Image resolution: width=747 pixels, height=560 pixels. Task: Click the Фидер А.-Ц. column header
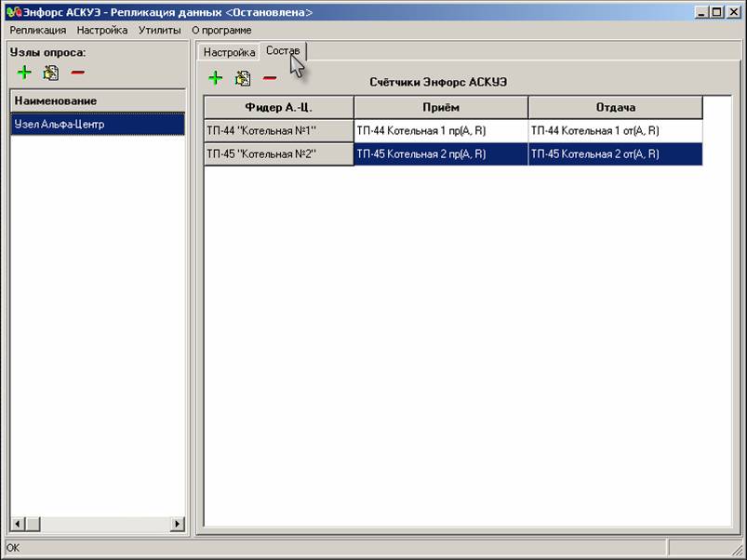(x=279, y=107)
